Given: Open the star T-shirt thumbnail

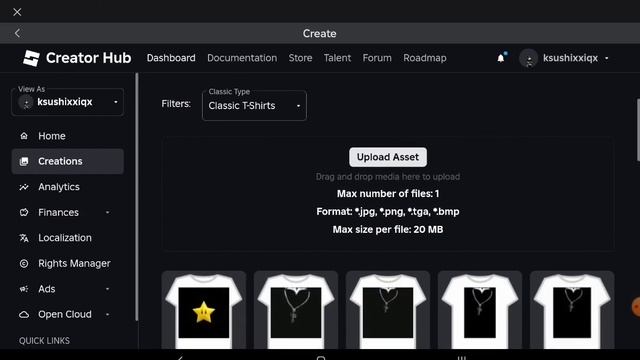Looking at the screenshot, I should 204,310.
